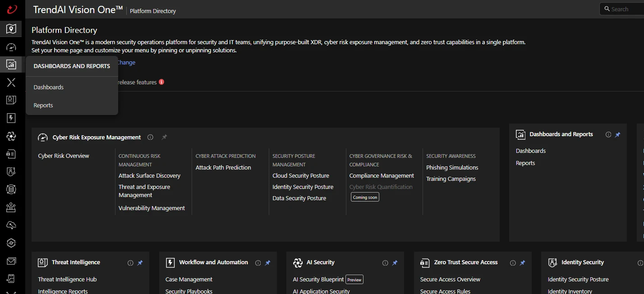Open Zero Trust Secure Access lock sidebar icon

click(x=11, y=154)
